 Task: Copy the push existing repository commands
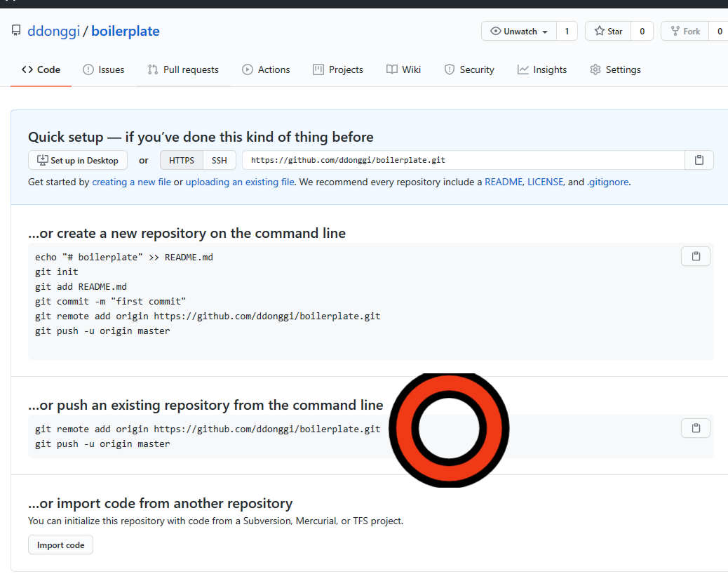696,428
